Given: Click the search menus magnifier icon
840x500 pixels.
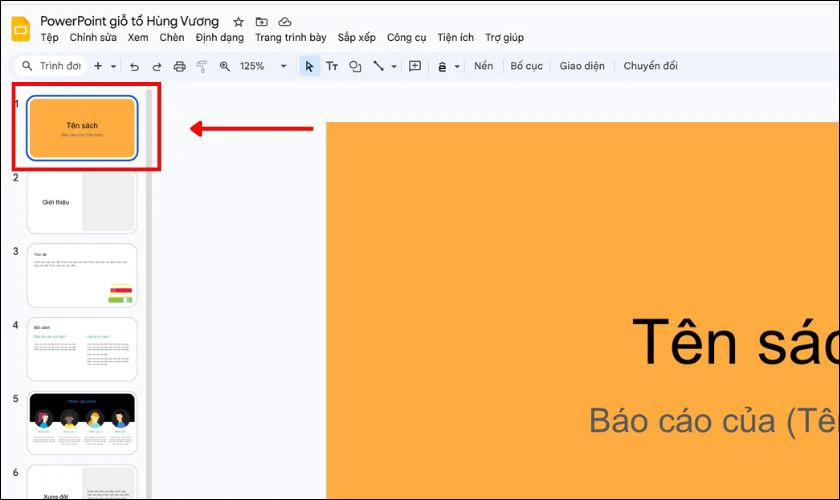Looking at the screenshot, I should 27,66.
